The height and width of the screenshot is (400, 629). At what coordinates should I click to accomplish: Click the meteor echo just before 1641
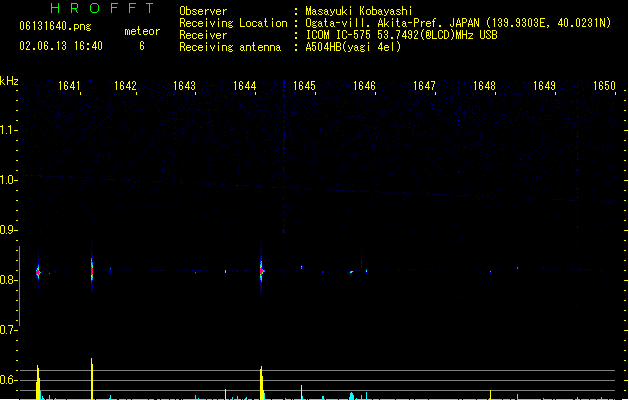coord(38,272)
